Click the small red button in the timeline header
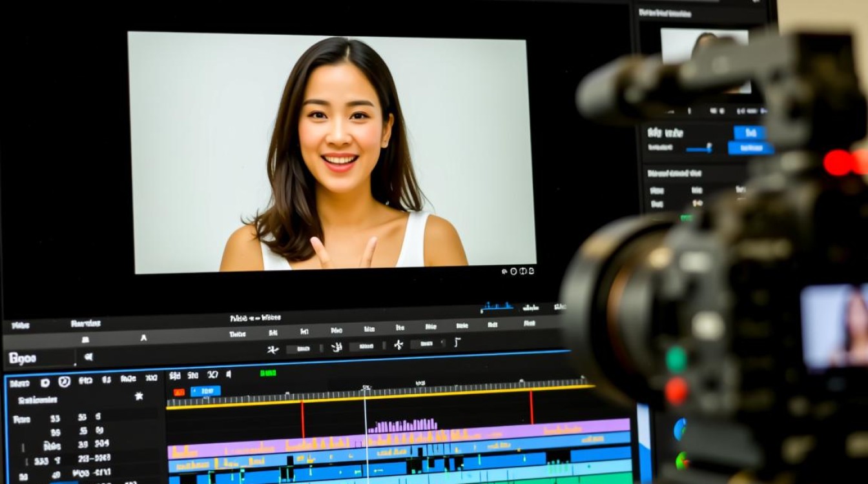The image size is (868, 484). 179,392
